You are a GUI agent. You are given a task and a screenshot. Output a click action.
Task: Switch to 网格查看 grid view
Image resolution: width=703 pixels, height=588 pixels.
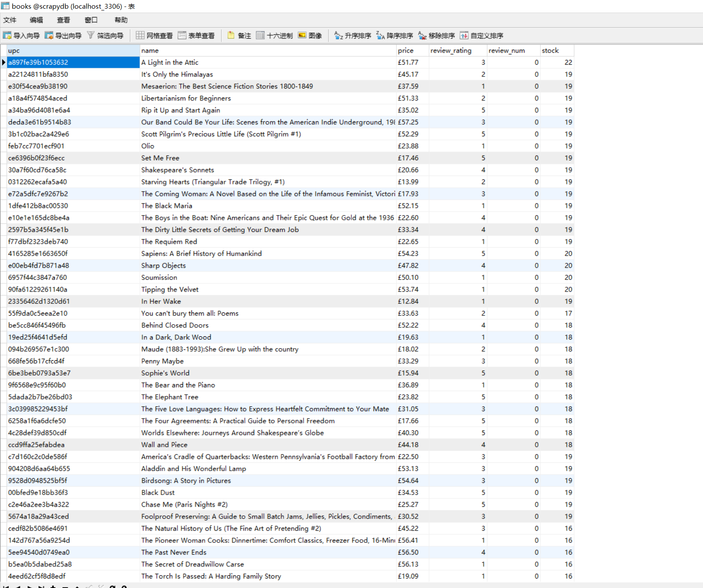[x=154, y=36]
